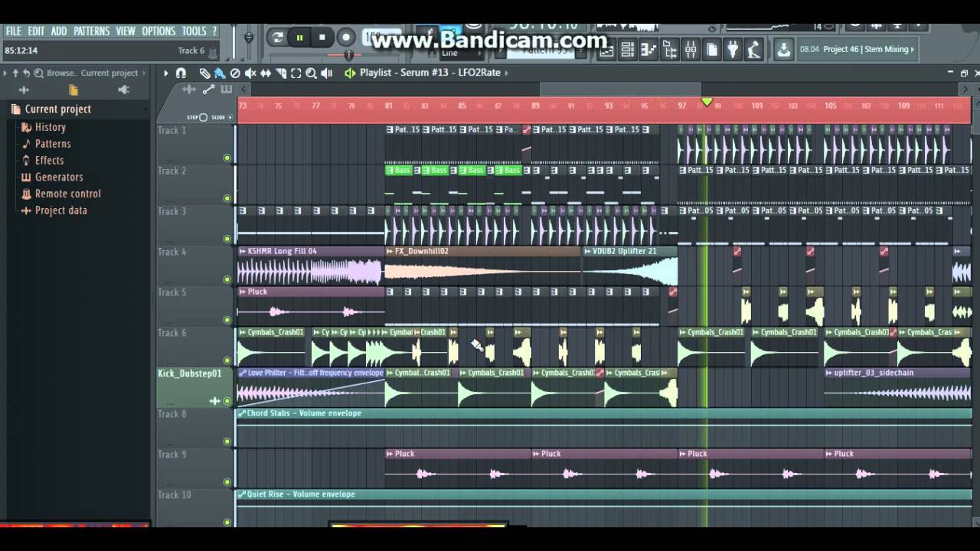
Task: Select the Playback speaker tool
Action: click(x=327, y=73)
